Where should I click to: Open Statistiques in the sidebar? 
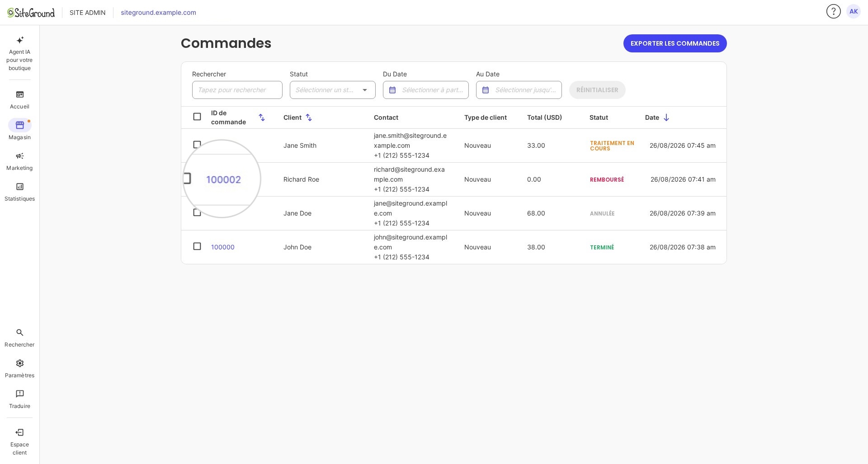pyautogui.click(x=19, y=192)
